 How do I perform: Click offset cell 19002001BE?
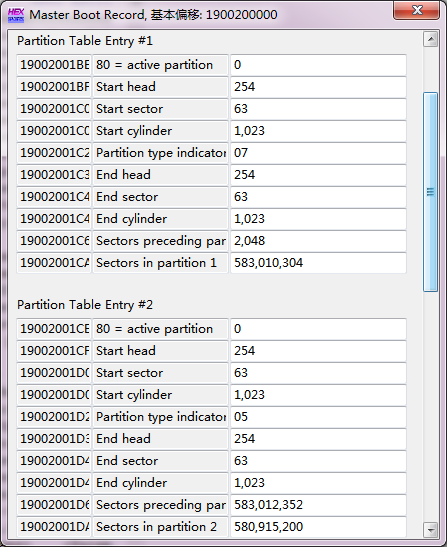[54, 65]
